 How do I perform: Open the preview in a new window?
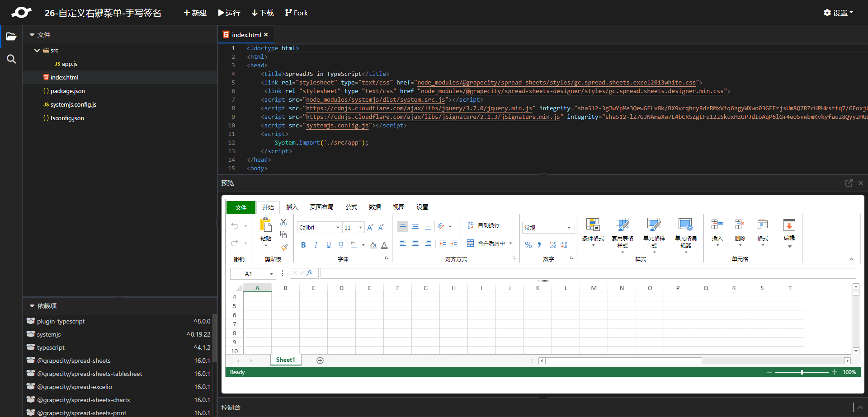point(849,183)
